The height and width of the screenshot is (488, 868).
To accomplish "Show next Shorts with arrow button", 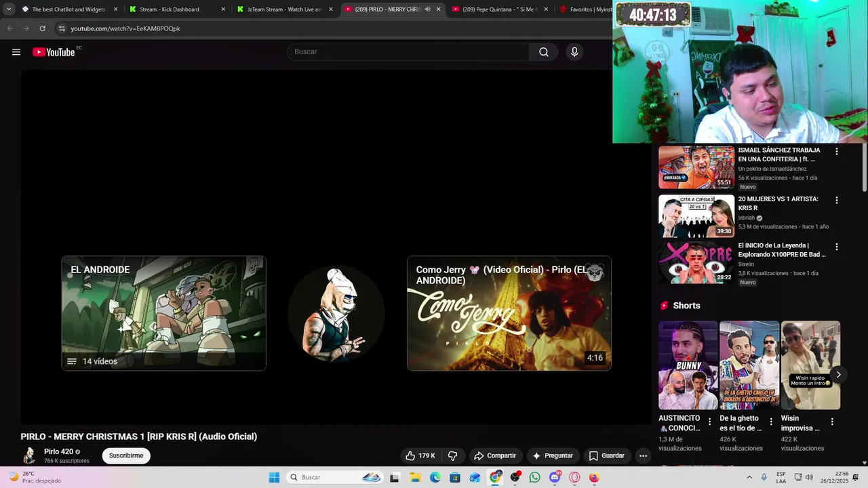I will (838, 375).
